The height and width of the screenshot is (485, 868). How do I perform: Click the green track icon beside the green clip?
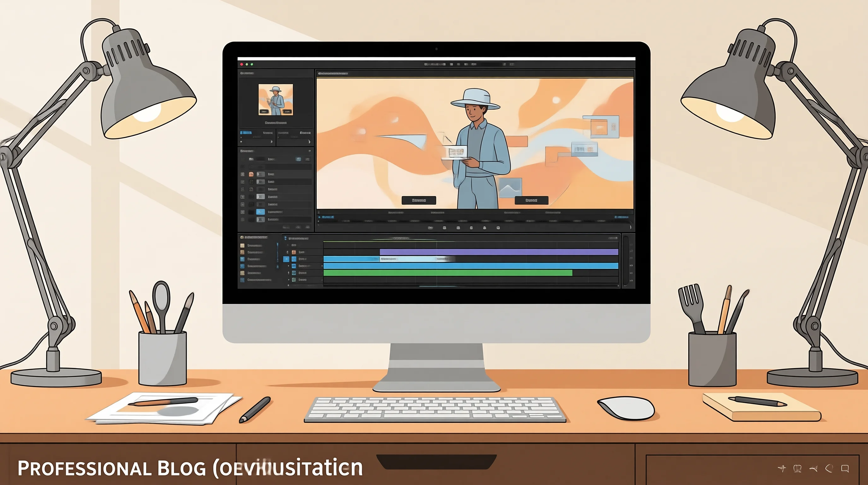click(294, 273)
